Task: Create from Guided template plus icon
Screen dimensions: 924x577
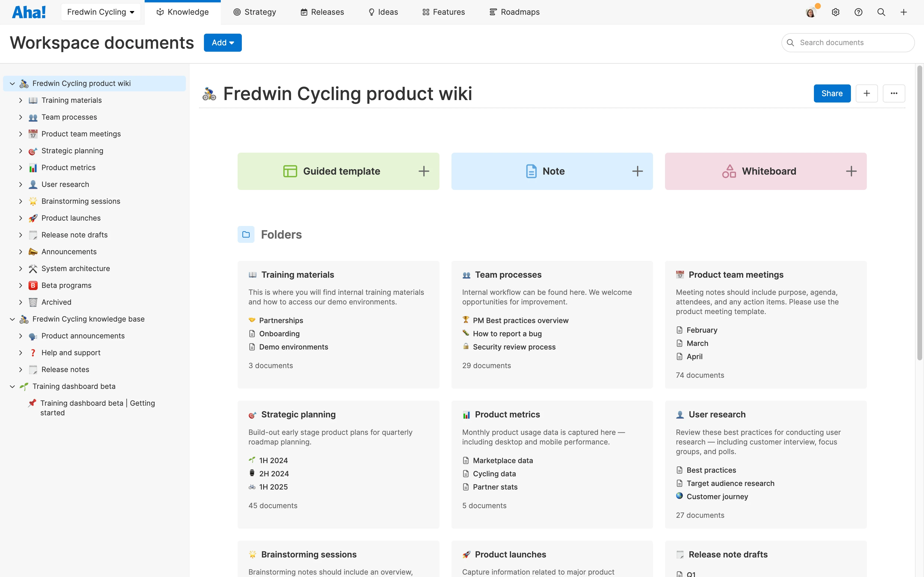Action: pos(424,171)
